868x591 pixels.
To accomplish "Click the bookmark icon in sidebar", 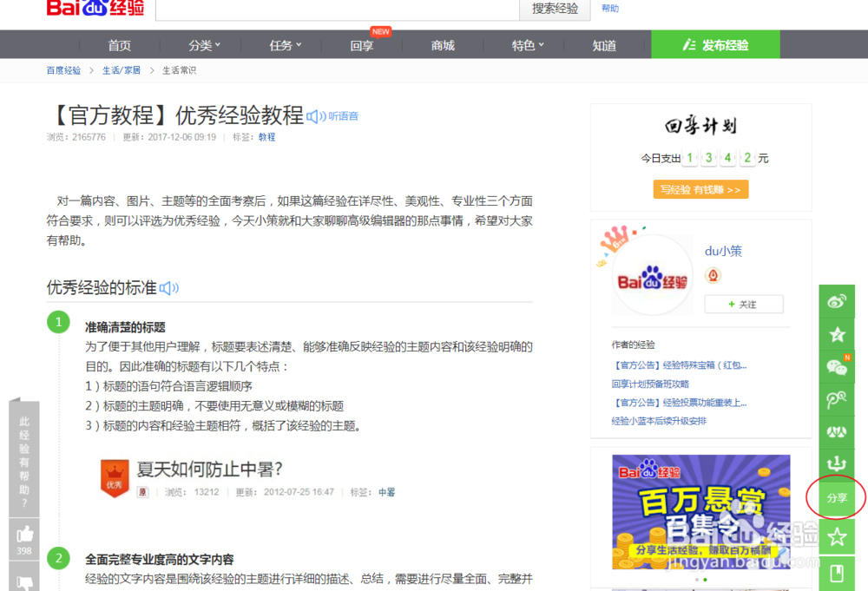I will [837, 574].
